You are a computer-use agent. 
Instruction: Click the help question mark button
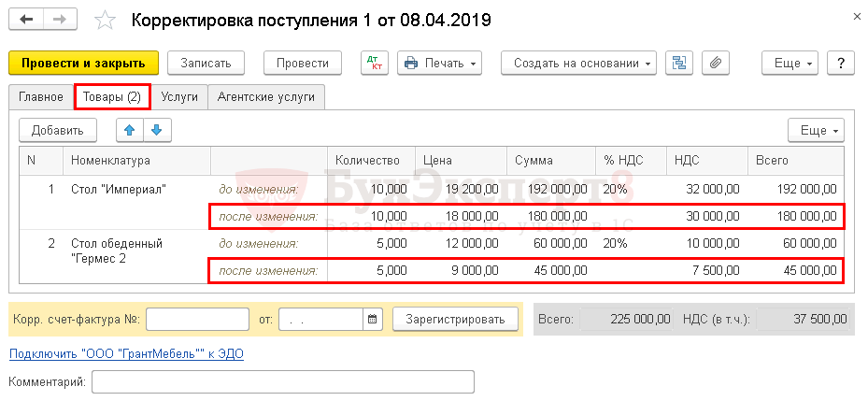point(841,63)
